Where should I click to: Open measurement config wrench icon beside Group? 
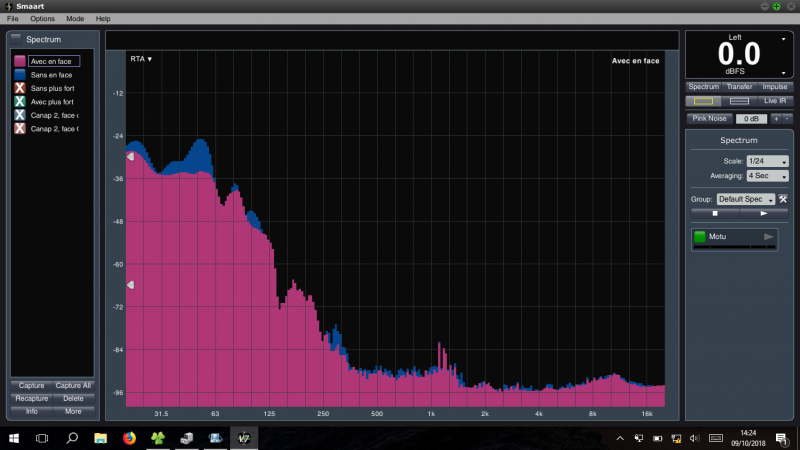pyautogui.click(x=783, y=199)
